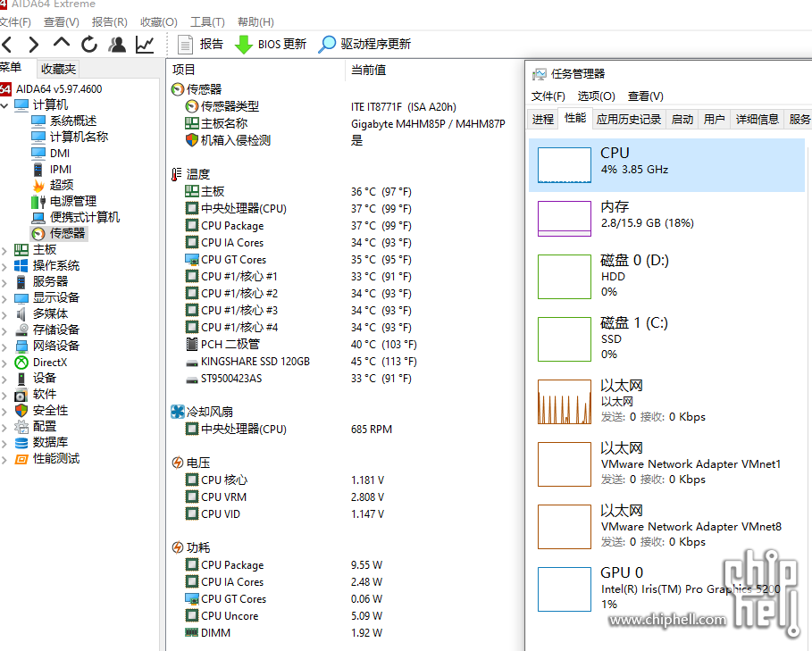Click the Back navigation arrow in AIDA64 toolbar
Image resolution: width=812 pixels, height=651 pixels.
click(7, 45)
